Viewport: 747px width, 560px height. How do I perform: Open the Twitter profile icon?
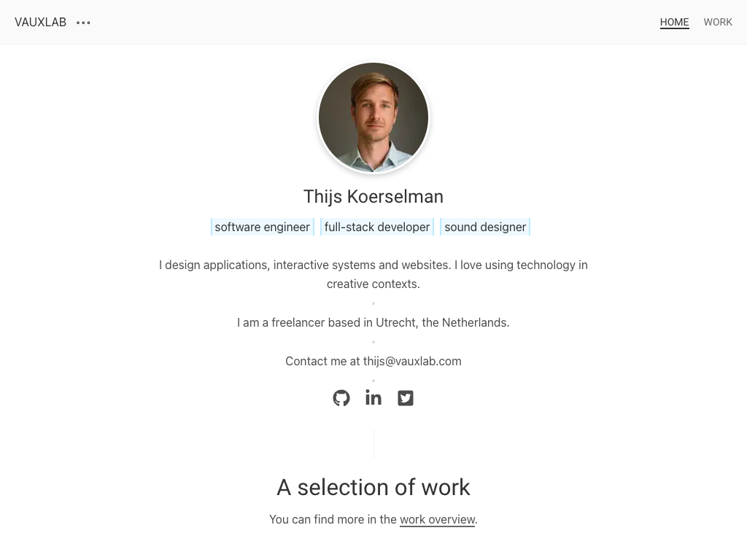(406, 398)
